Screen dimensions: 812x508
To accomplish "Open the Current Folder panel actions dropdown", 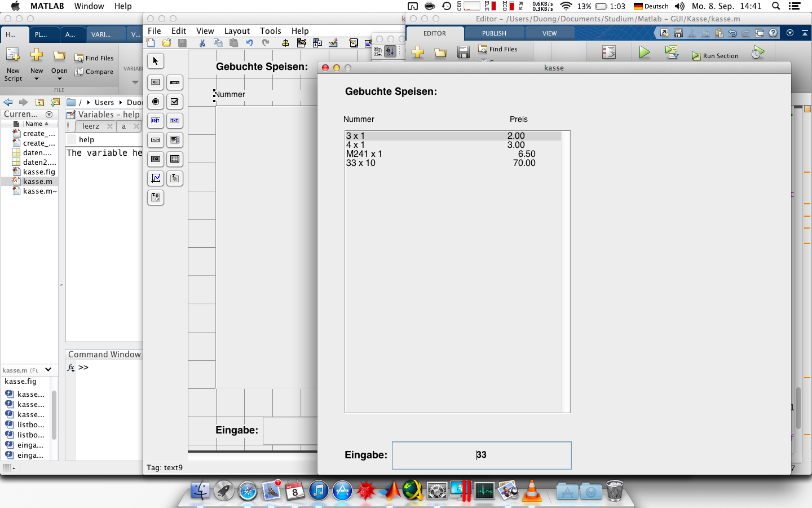I will click(x=49, y=115).
